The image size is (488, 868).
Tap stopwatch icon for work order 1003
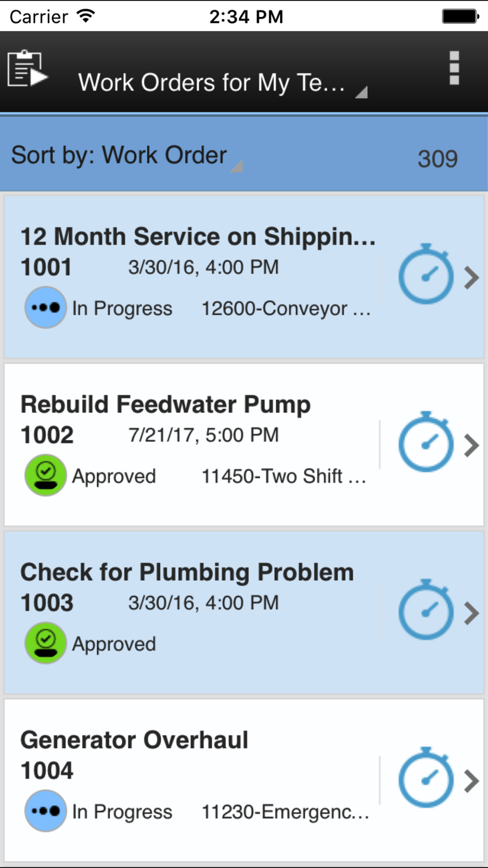(426, 610)
